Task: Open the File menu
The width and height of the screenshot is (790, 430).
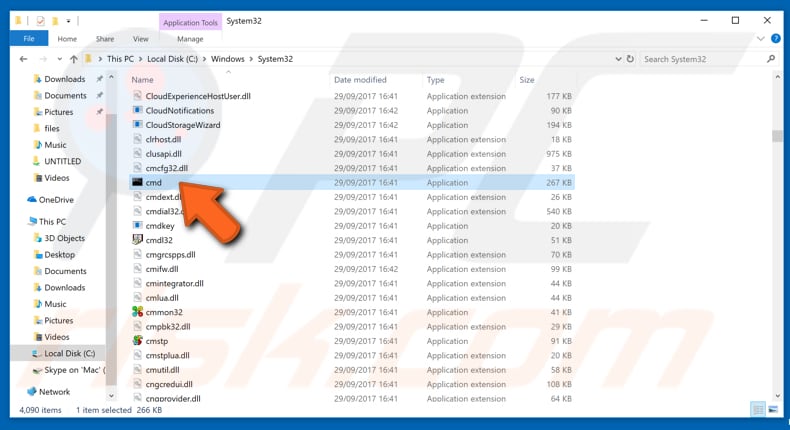Action: coord(29,38)
